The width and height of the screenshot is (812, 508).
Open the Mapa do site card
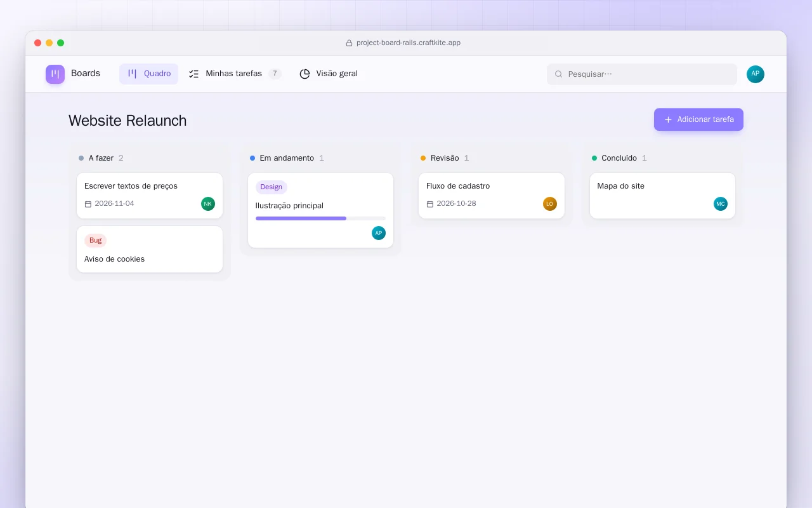coord(662,196)
